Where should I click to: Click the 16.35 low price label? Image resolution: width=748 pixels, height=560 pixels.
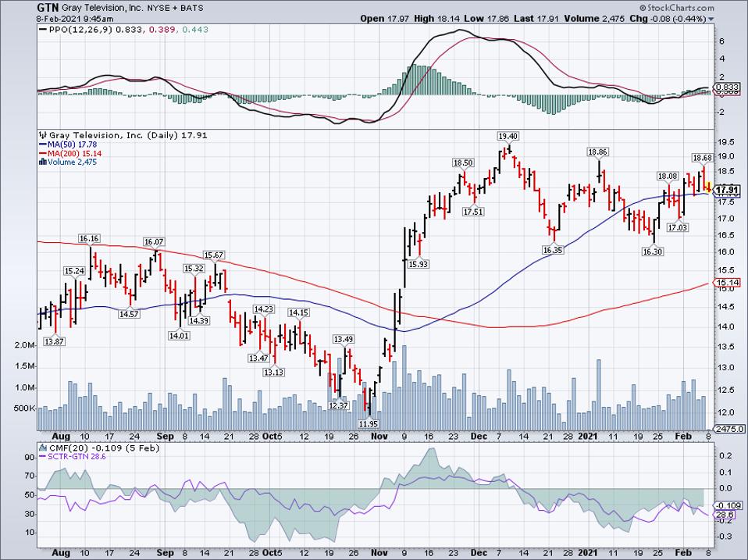click(553, 250)
